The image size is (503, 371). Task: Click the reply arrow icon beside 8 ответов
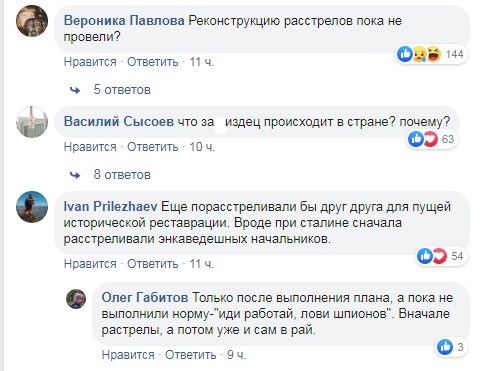[75, 175]
